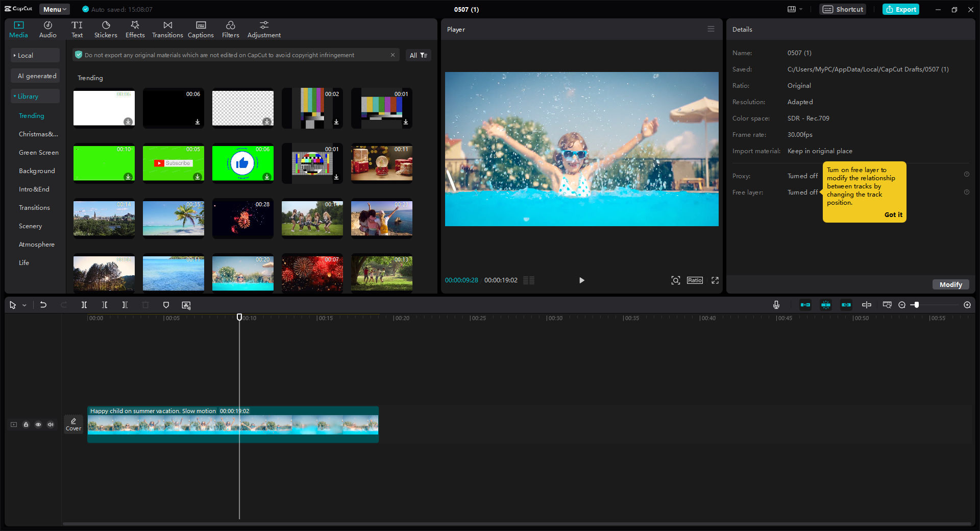Click the Export button

pyautogui.click(x=900, y=9)
